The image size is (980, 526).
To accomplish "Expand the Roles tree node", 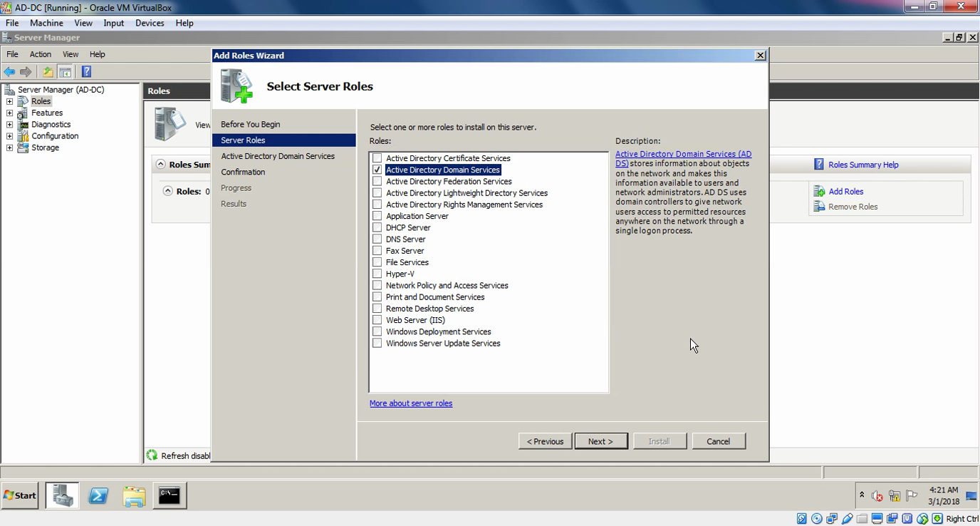I will (9, 101).
